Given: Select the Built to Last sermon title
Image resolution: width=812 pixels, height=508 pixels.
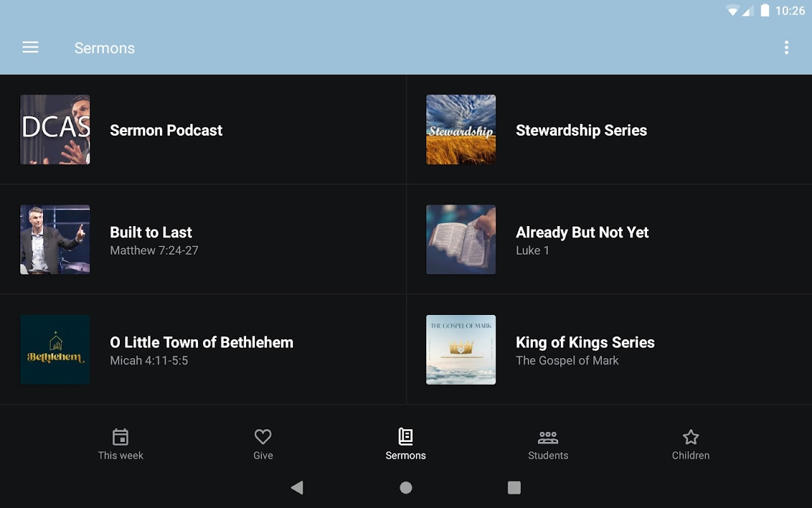Looking at the screenshot, I should coord(151,232).
